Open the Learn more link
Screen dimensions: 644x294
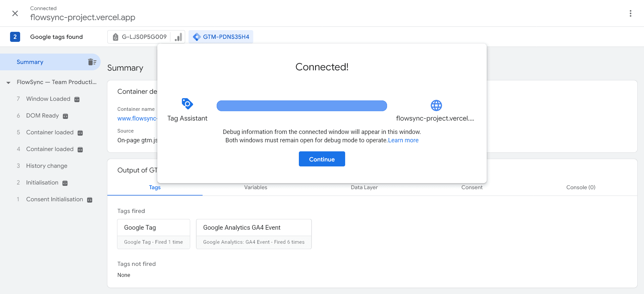point(403,140)
